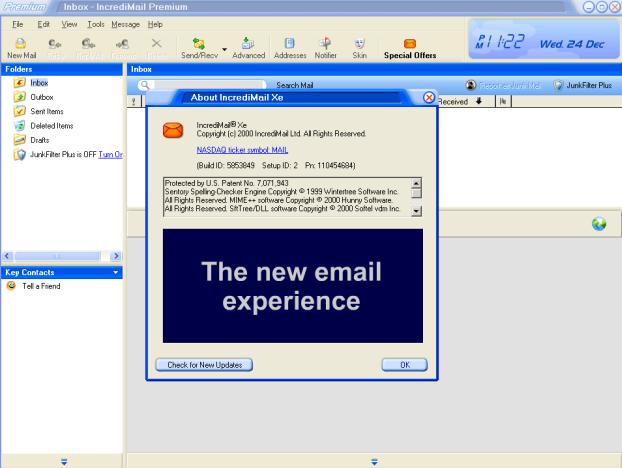The image size is (622, 468).
Task: Open the Message menu
Action: [x=125, y=24]
